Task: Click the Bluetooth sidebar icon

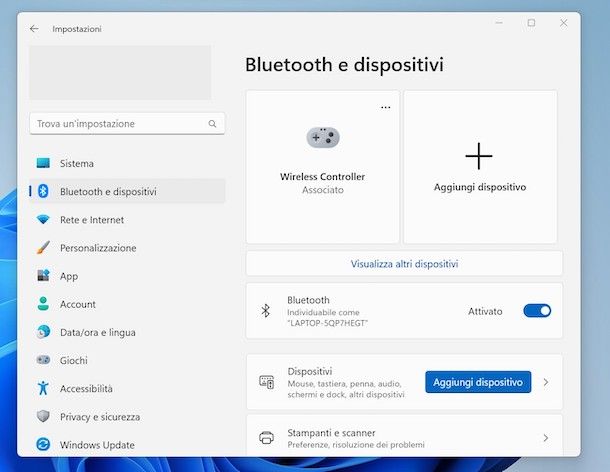Action: click(x=43, y=191)
